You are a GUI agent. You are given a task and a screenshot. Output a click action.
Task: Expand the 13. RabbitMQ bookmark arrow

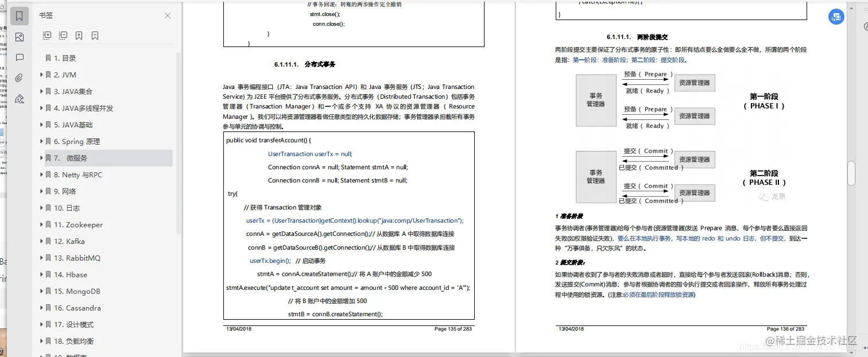click(41, 258)
